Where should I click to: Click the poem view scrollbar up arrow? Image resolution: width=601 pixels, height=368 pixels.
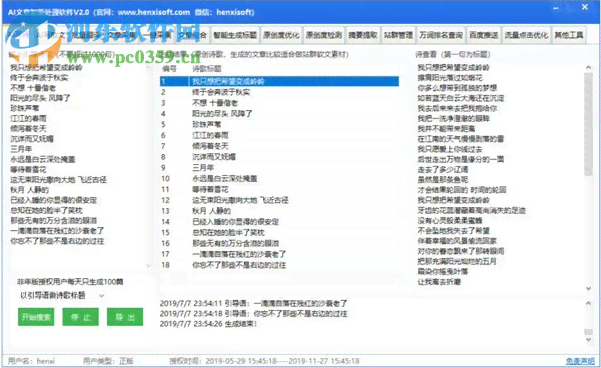click(588, 67)
